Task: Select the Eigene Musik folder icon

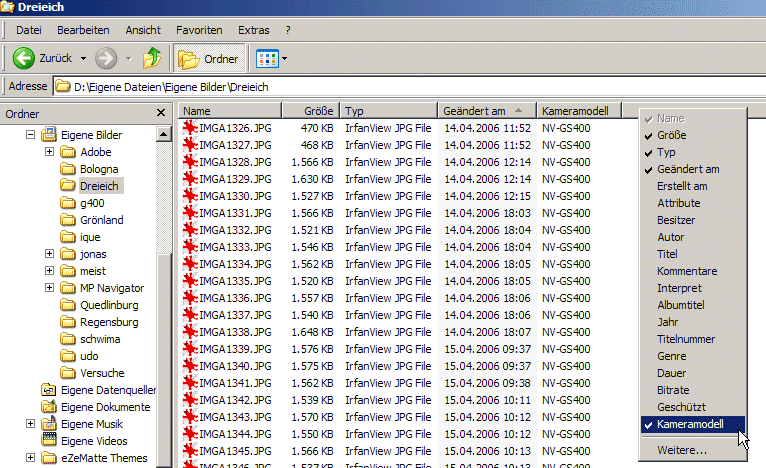Action: point(48,424)
